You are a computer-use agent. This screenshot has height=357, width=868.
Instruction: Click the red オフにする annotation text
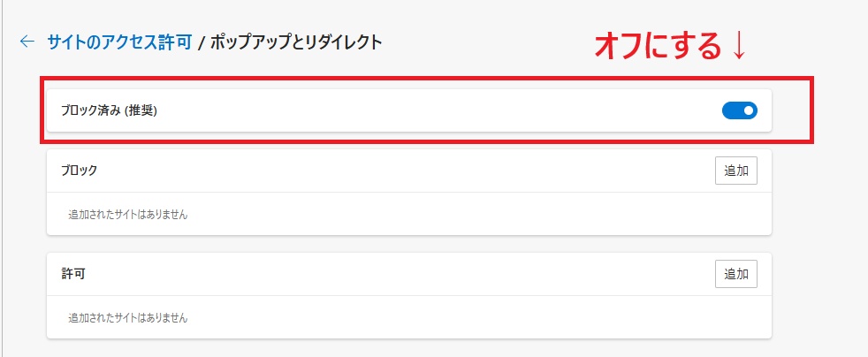coord(658,47)
